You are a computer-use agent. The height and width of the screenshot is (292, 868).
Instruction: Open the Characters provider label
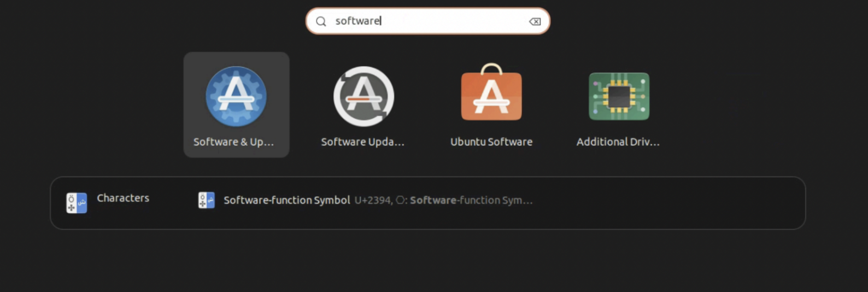coord(123,198)
